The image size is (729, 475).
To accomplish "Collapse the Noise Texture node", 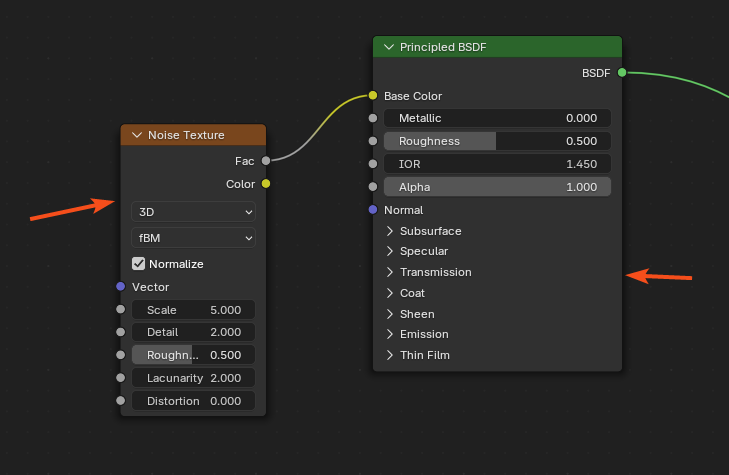I will point(137,135).
